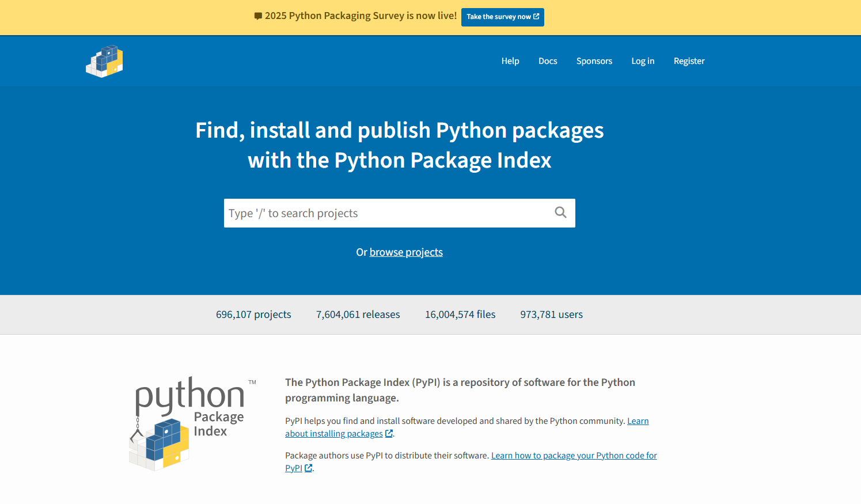
Task: Open the Sponsors page
Action: (x=594, y=61)
